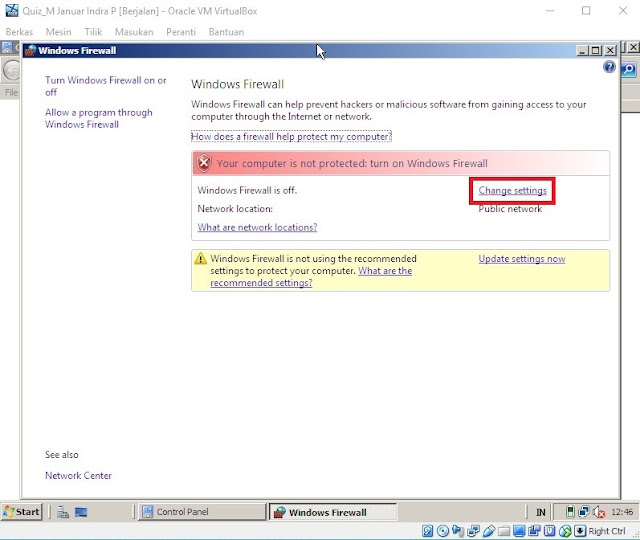This screenshot has height=540, width=640.
Task: Open the Network Center link
Action: (78, 476)
